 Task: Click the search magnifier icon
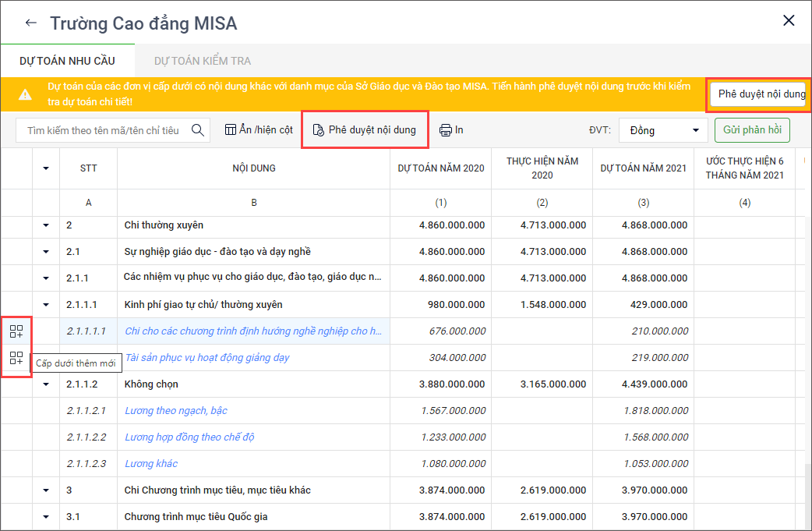point(198,130)
